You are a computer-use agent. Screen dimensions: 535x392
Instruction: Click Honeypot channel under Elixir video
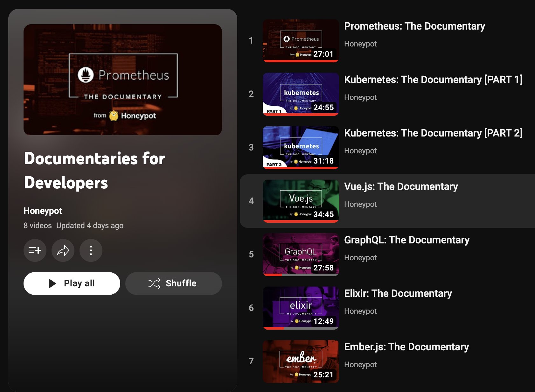pyautogui.click(x=360, y=311)
